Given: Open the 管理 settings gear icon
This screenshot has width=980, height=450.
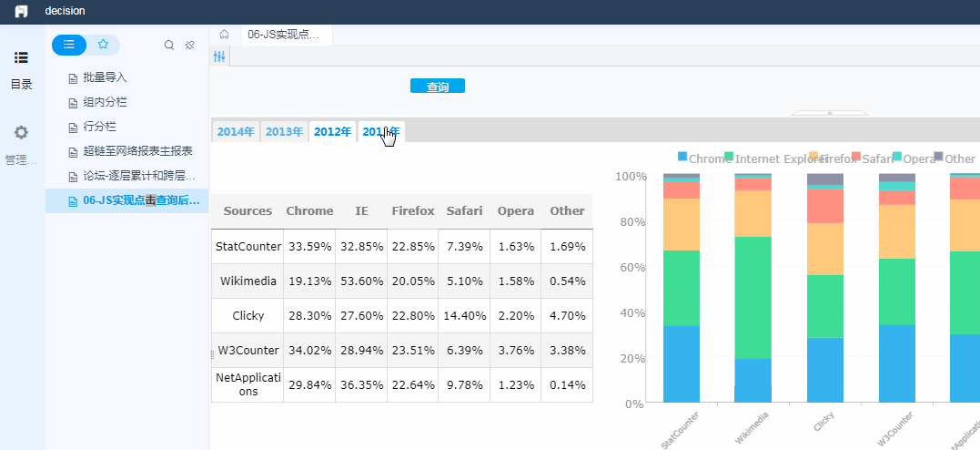Looking at the screenshot, I should [x=21, y=133].
